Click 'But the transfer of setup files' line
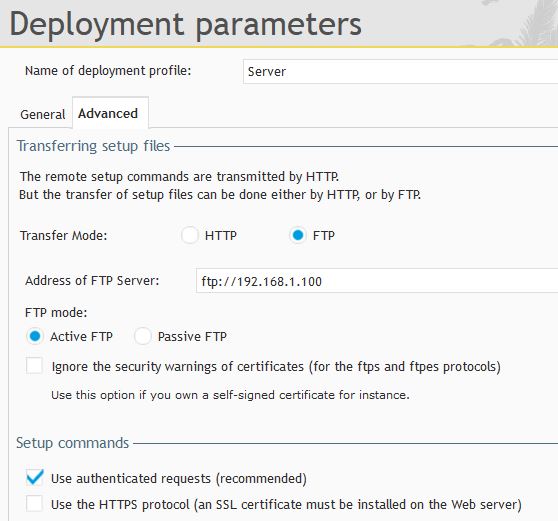Screen dimensions: 558x521 pos(220,195)
